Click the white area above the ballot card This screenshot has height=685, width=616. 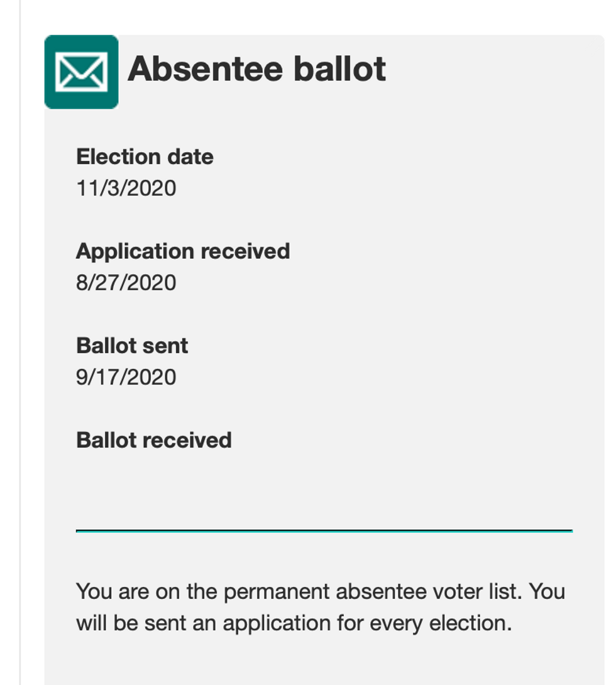tap(314, 16)
